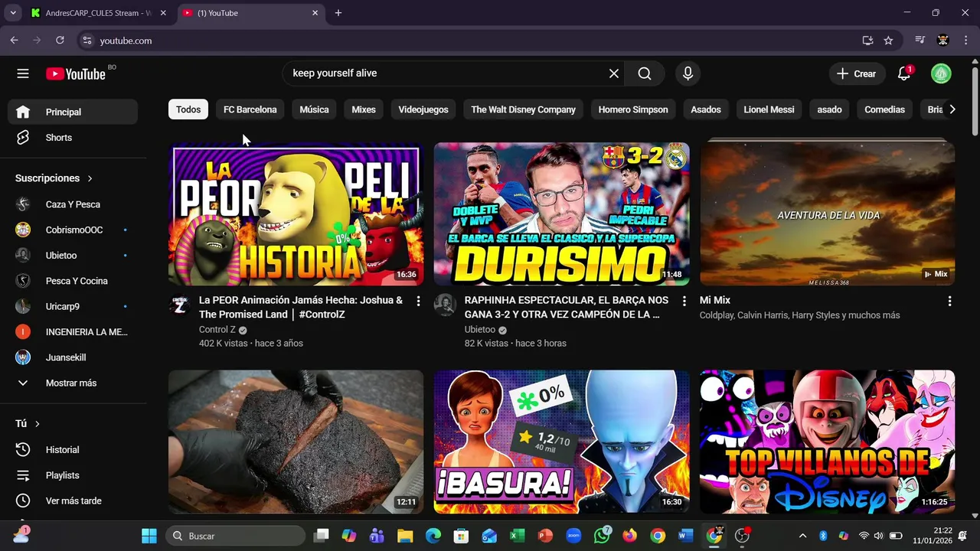Select the Música filter chip
This screenshot has height=551, width=980.
[x=314, y=109]
